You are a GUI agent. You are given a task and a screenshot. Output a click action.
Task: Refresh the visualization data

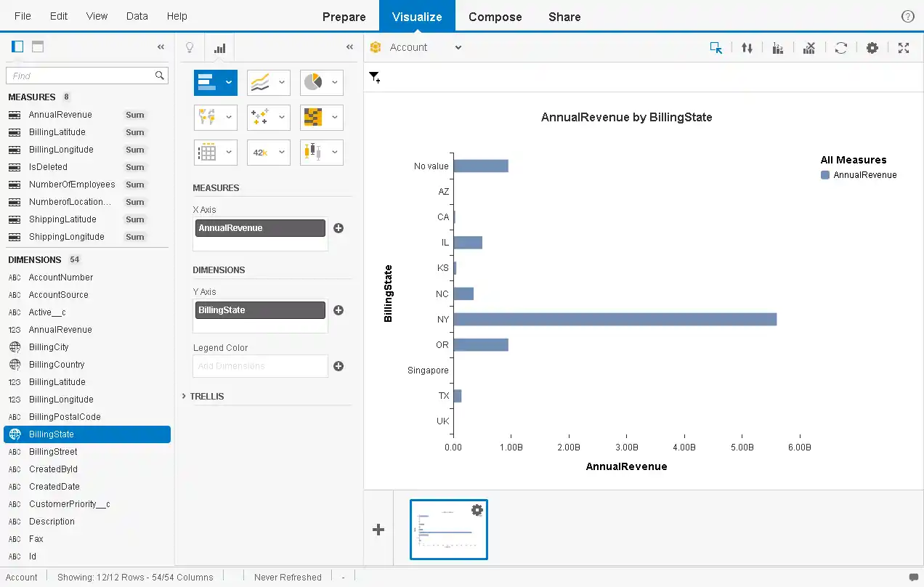841,46
